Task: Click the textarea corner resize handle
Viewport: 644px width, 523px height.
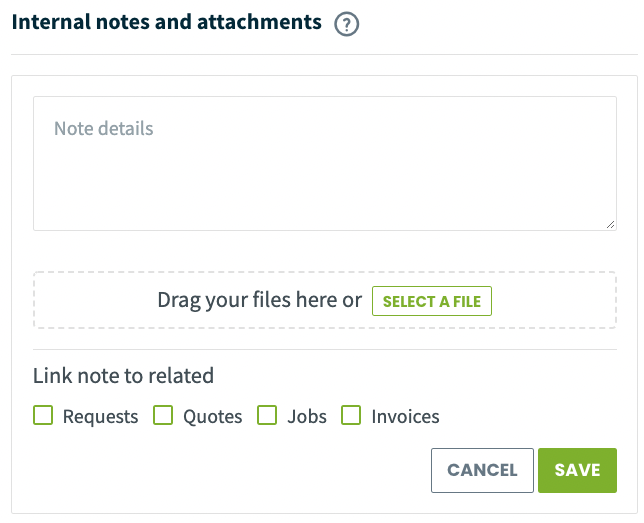Action: tap(610, 225)
